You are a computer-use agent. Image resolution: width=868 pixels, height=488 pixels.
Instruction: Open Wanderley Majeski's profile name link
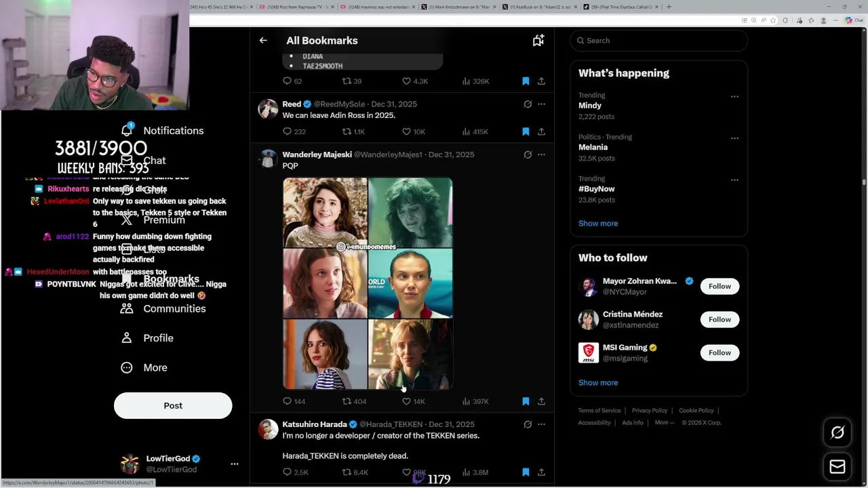[317, 155]
